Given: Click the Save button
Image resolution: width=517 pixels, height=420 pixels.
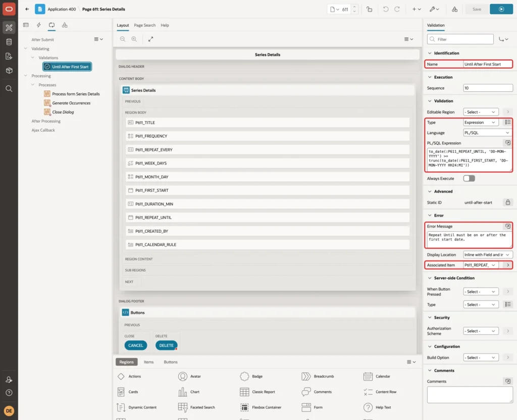Looking at the screenshot, I should point(477,9).
